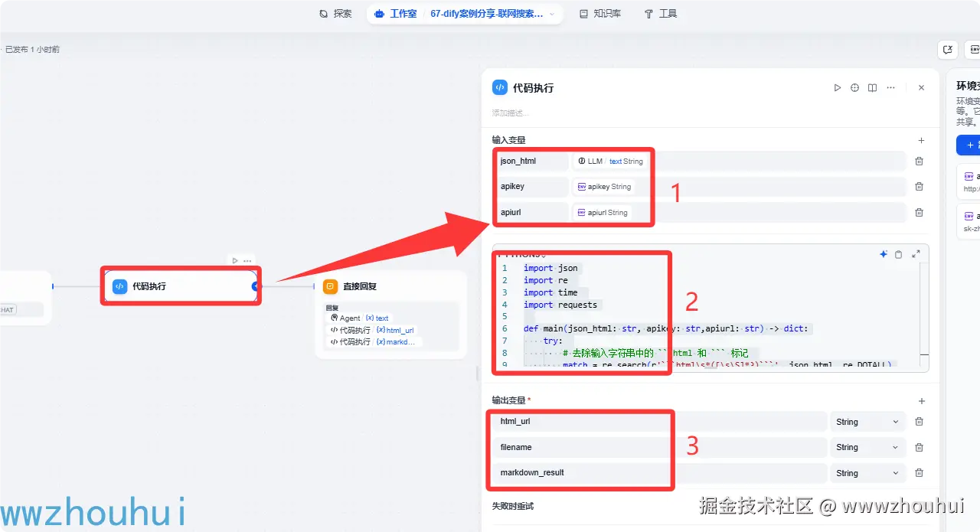This screenshot has width=980, height=532.
Task: Delete the filename output variable
Action: (x=919, y=447)
